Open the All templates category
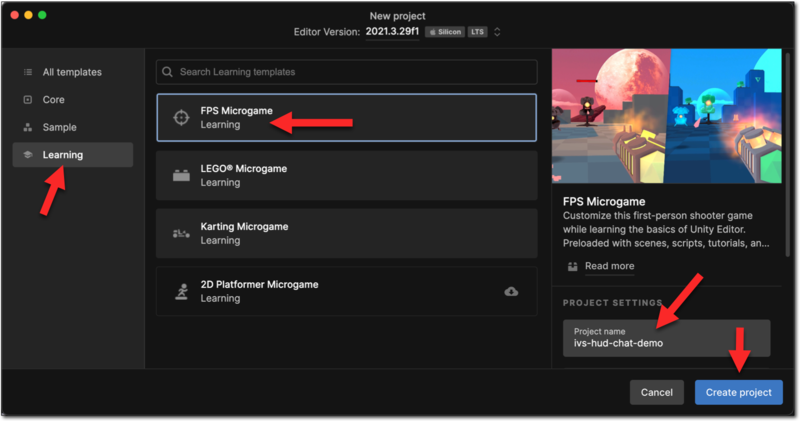The image size is (800, 421). point(71,72)
